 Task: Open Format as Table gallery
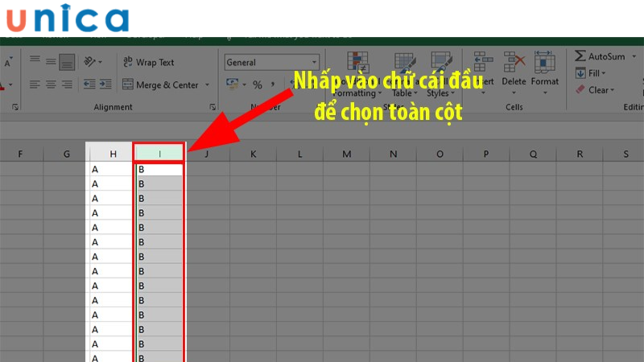coord(405,74)
